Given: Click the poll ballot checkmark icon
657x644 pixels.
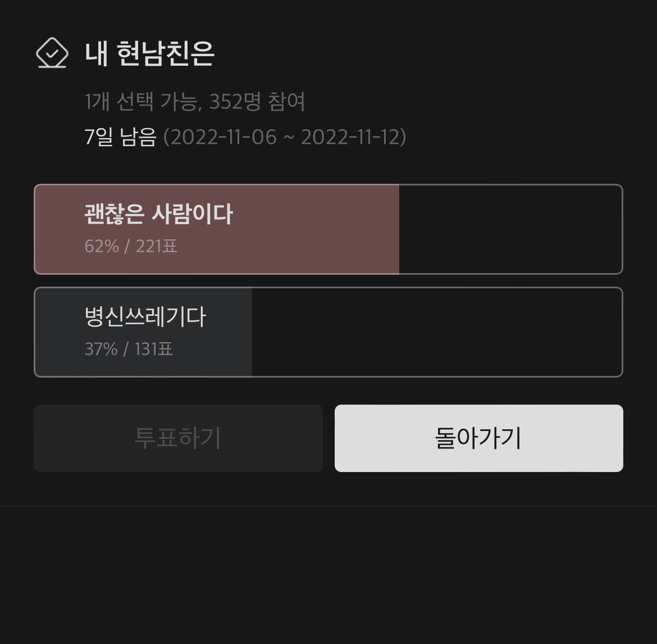Looking at the screenshot, I should pos(52,53).
